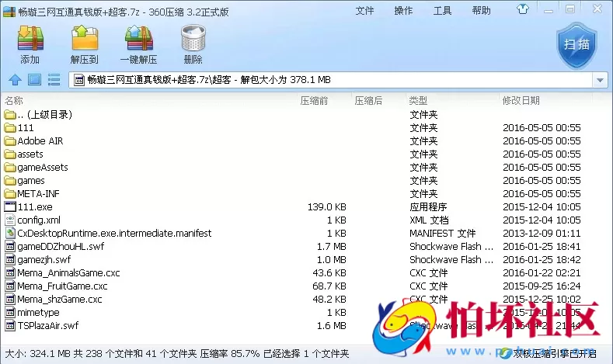Viewport: 613px width, 364px height.
Task: Click the 一键解压 one-click extract icon
Action: point(138,38)
